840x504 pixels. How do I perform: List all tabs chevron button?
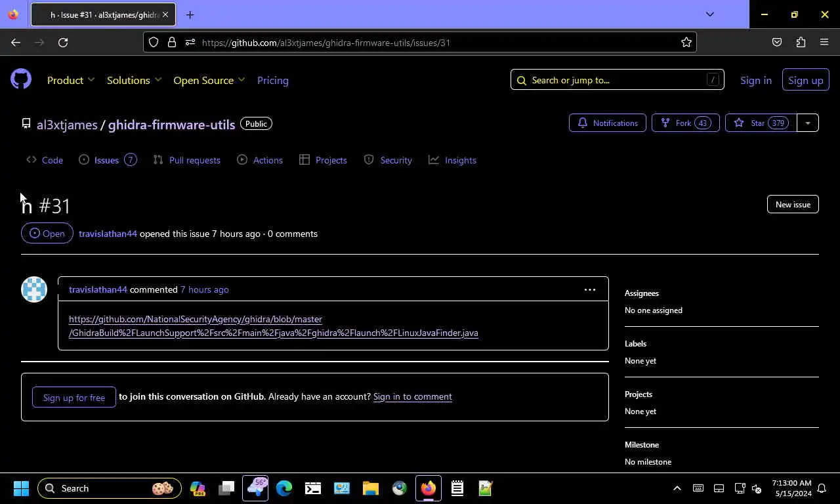tap(709, 14)
